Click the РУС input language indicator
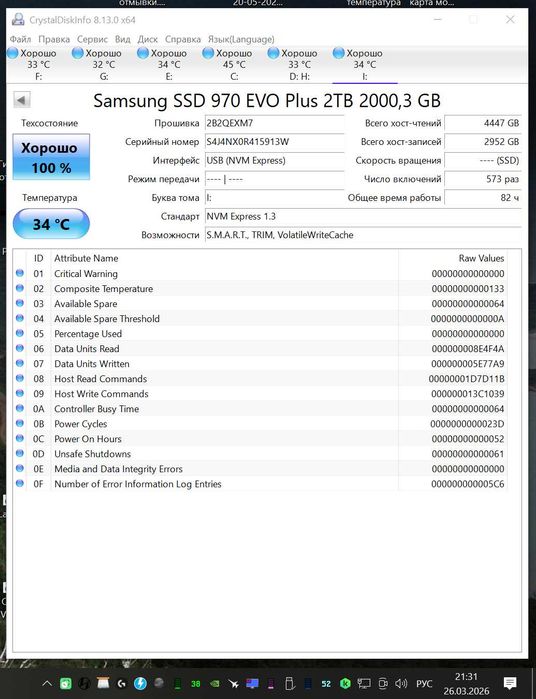 [424, 683]
